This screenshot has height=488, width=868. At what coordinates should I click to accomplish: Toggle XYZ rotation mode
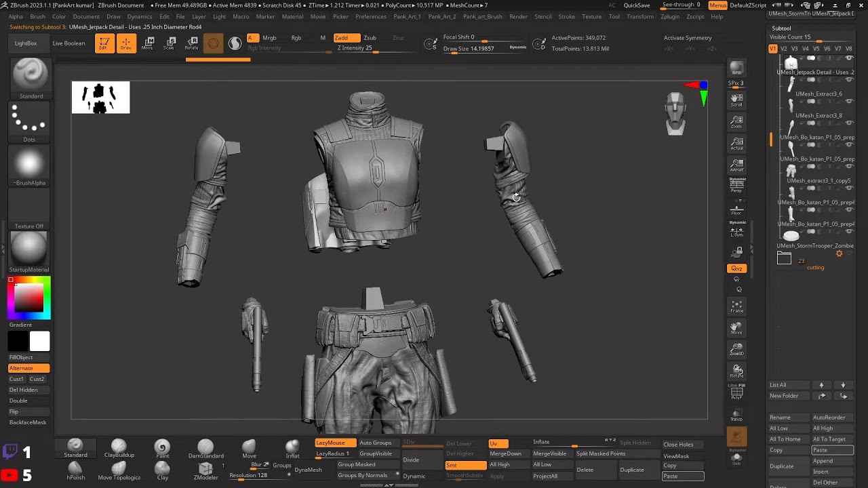pos(736,268)
